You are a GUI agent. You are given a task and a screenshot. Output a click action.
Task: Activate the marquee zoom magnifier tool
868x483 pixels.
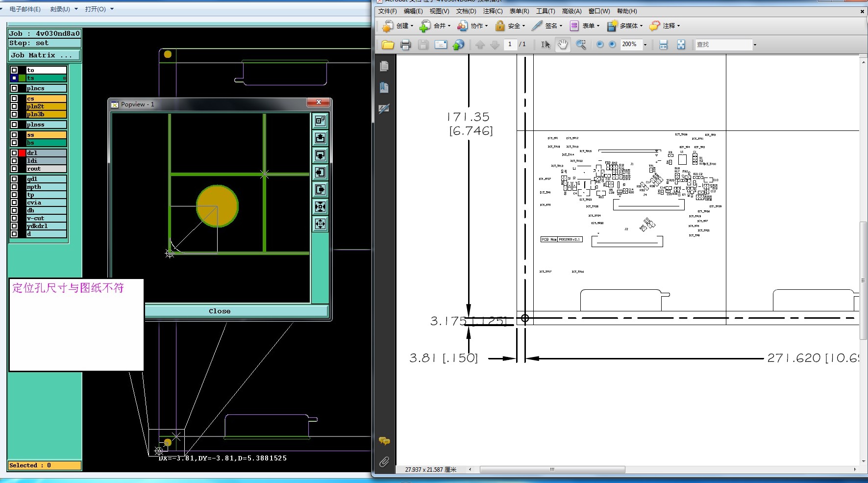[581, 45]
